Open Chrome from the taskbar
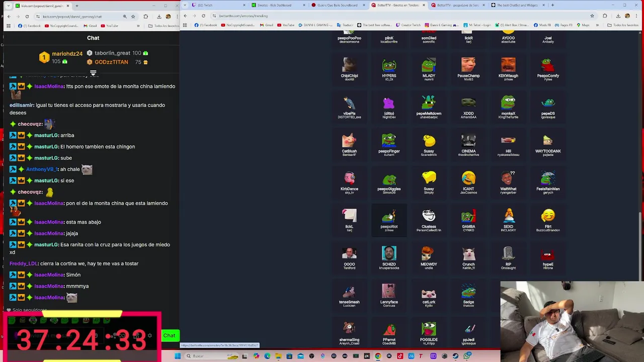This screenshot has height=362, width=644. [x=378, y=356]
